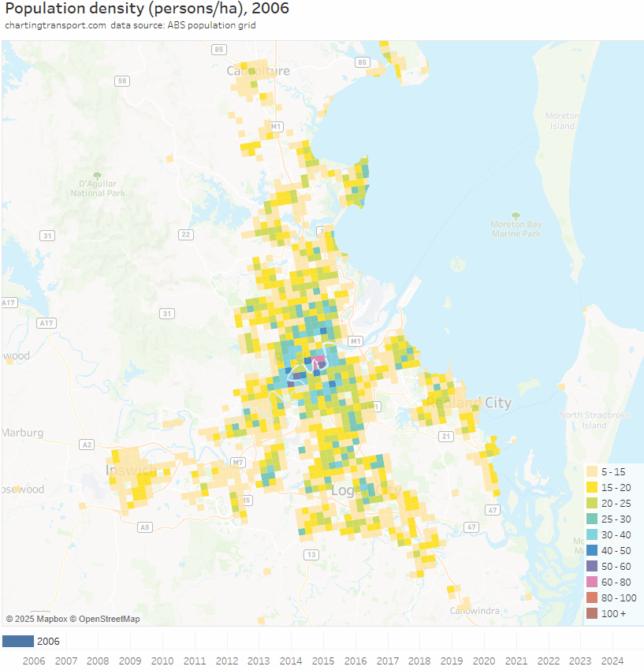Jump to year 2015 on the timeline
This screenshot has width=644, height=670.
[322, 661]
